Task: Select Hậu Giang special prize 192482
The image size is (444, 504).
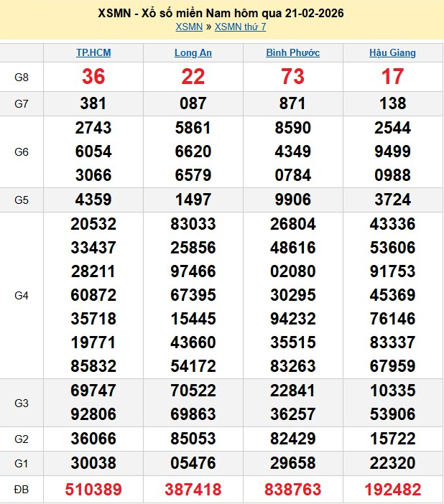Action: point(392,490)
